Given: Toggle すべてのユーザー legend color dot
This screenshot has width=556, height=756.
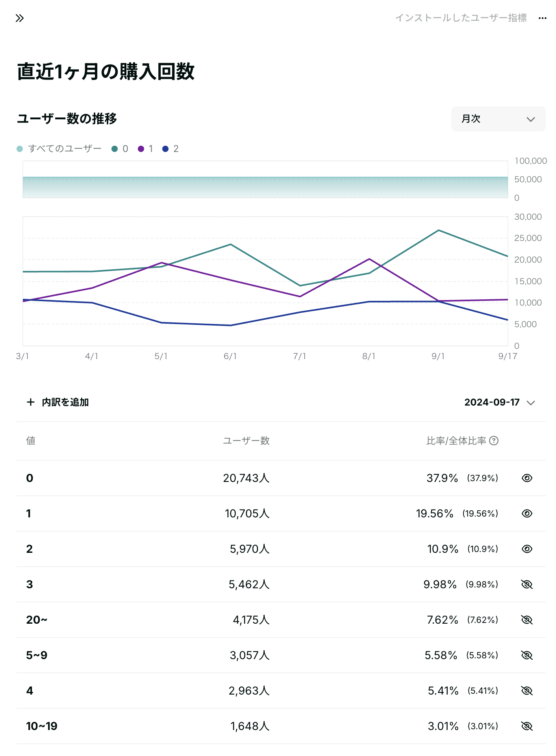Looking at the screenshot, I should coord(20,149).
